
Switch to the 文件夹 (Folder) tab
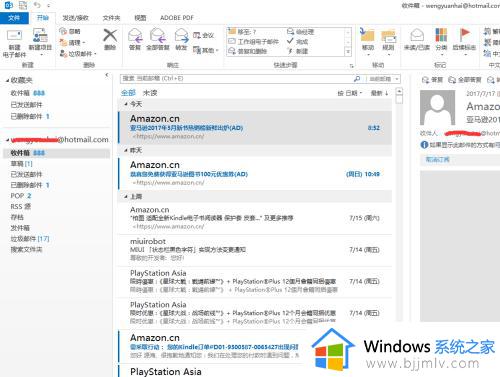(x=111, y=18)
